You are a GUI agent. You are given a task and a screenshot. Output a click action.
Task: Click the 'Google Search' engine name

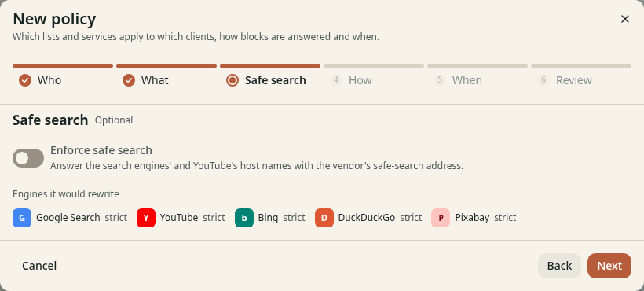[x=68, y=218]
